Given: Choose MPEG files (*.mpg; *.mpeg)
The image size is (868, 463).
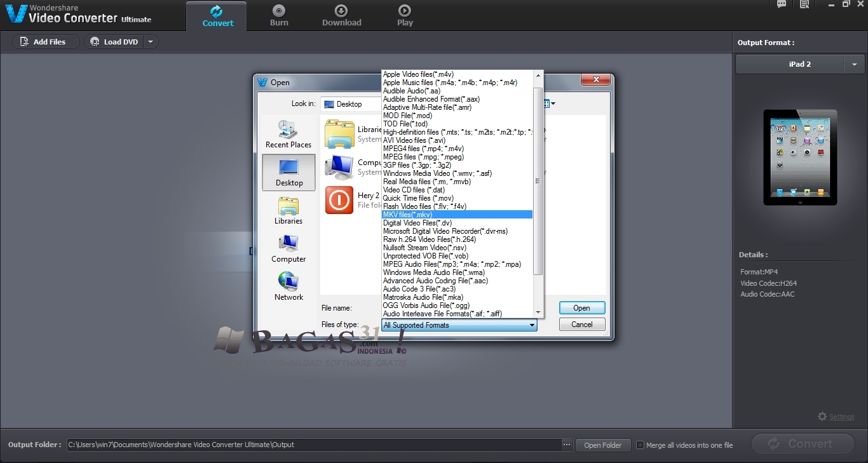Looking at the screenshot, I should pos(457,157).
